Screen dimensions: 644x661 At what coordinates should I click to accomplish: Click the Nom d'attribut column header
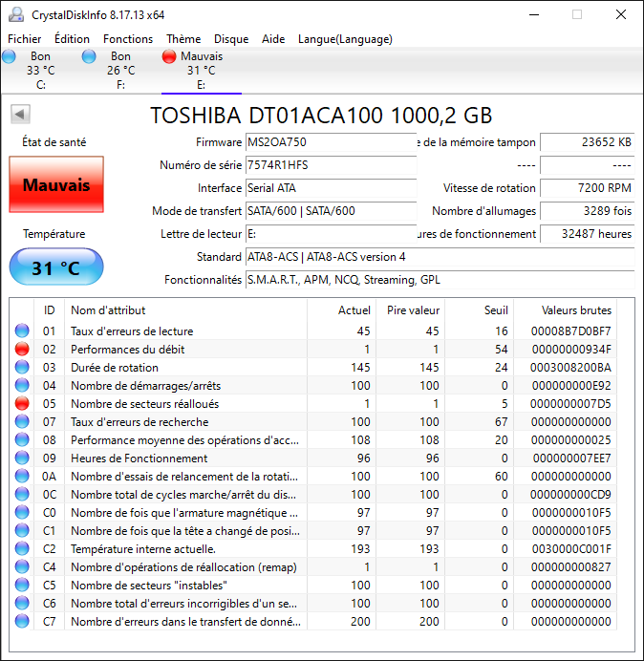pyautogui.click(x=185, y=310)
